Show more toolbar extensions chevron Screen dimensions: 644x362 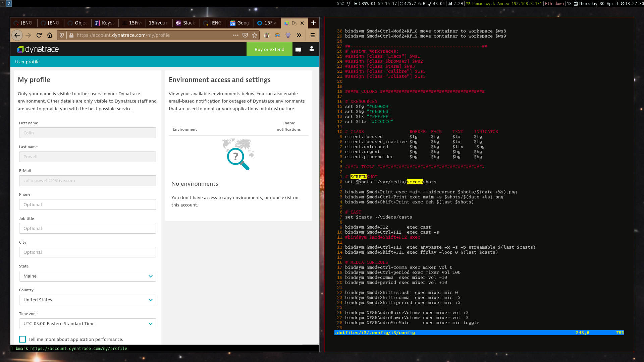(x=299, y=35)
